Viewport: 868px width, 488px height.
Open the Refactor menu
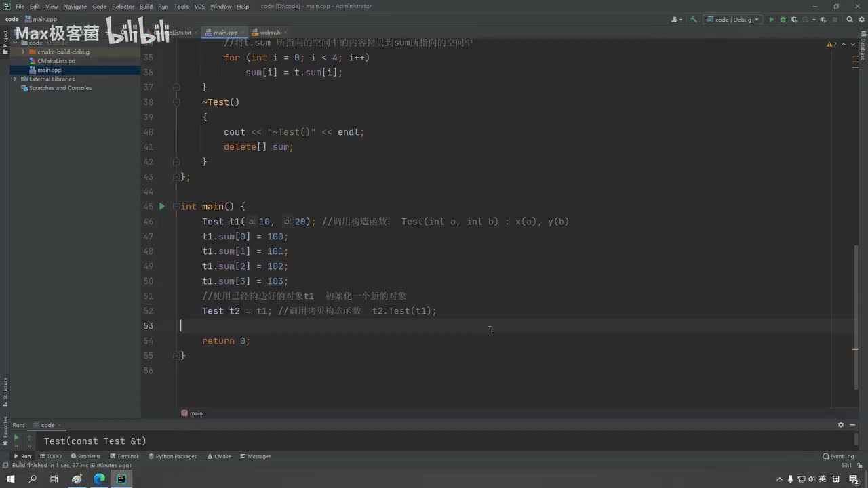tap(123, 6)
